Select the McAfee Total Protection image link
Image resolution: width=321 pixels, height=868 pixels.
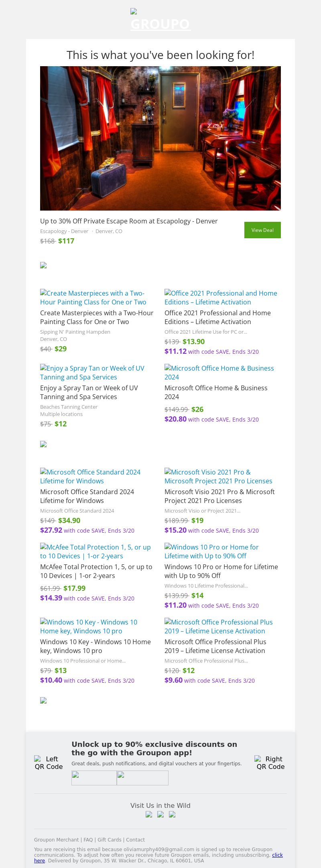95,552
